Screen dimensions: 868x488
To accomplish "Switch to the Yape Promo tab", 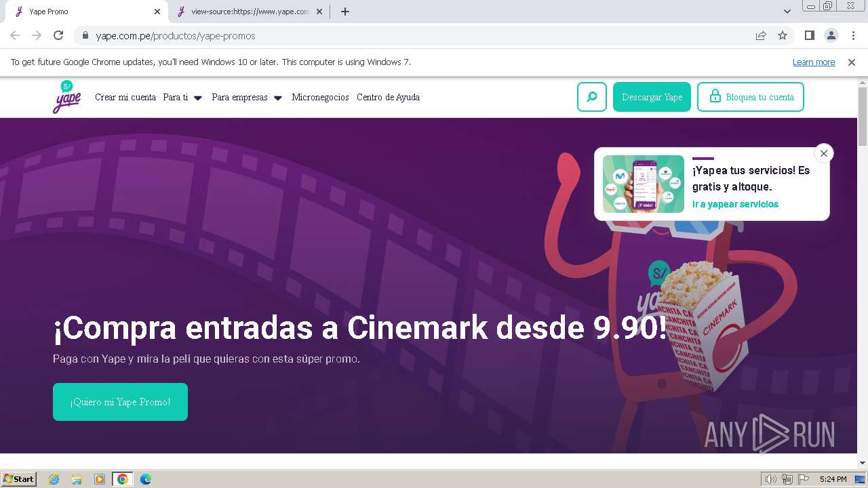I will point(86,12).
